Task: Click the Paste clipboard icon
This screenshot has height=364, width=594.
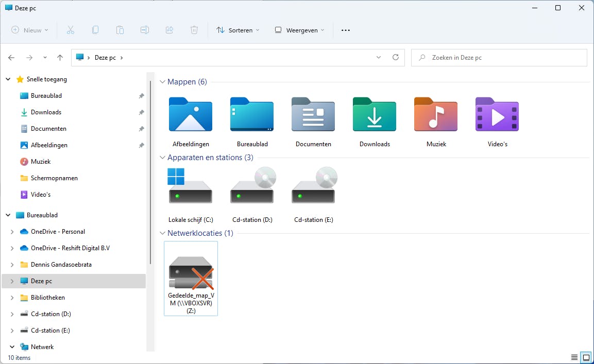Action: coord(120,30)
